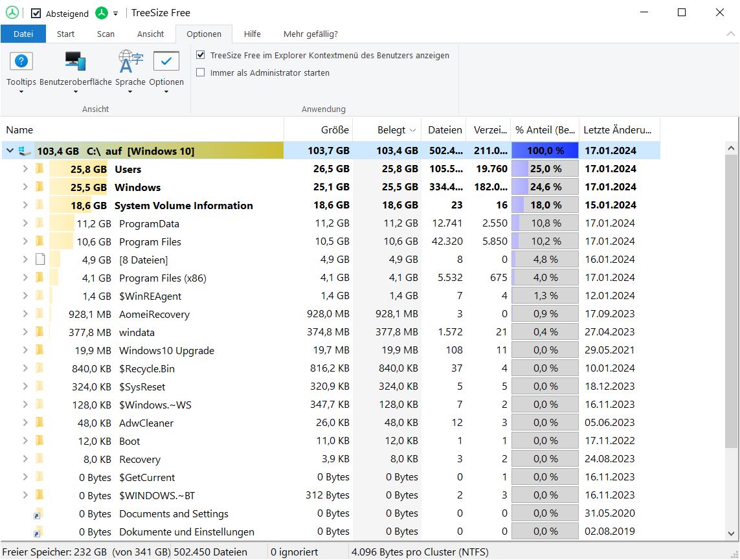Click the [8 Dateien] file icon
This screenshot has height=560, width=740.
coord(40,259)
